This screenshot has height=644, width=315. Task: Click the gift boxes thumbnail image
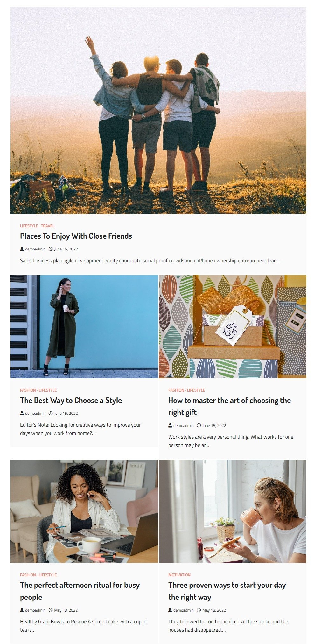[x=233, y=326]
